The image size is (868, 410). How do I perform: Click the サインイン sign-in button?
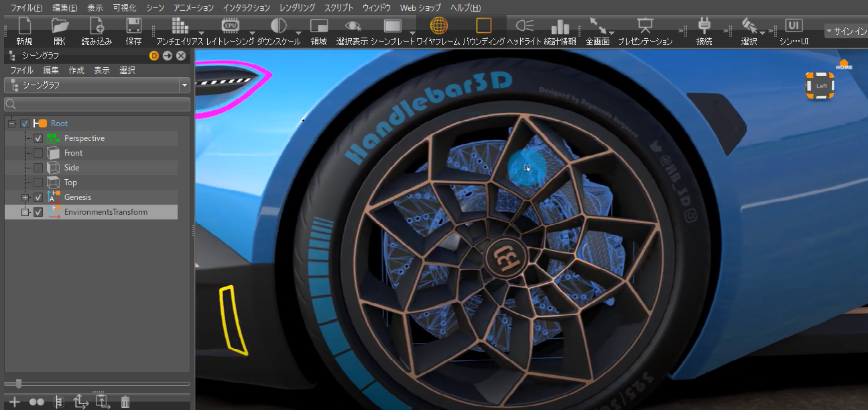click(846, 31)
